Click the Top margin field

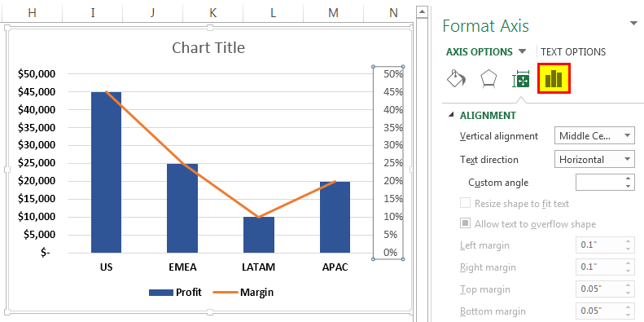[x=600, y=289]
